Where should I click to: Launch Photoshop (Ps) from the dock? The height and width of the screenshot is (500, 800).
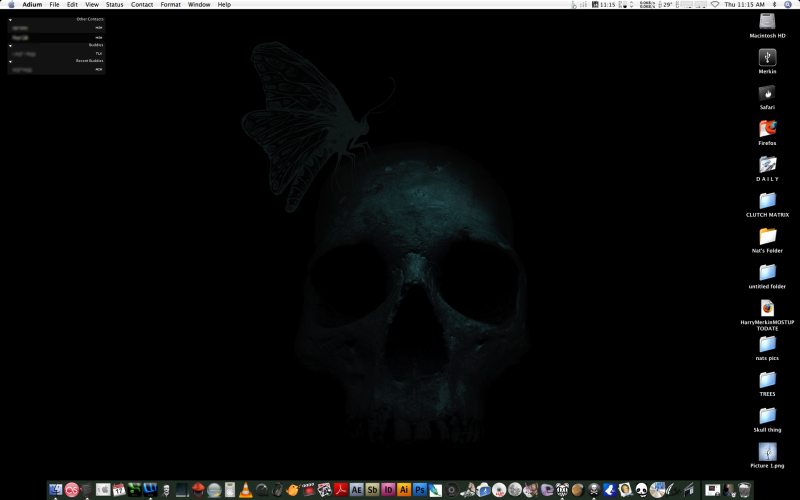click(x=419, y=490)
